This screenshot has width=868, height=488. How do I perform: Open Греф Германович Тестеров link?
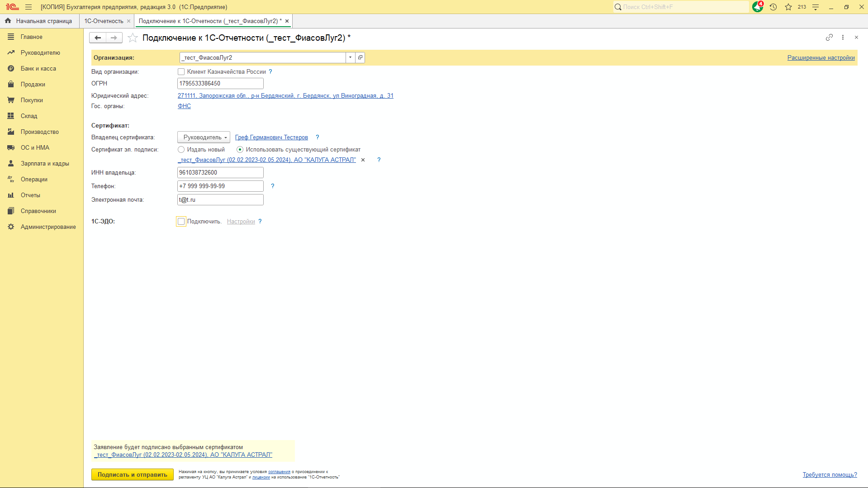coord(271,137)
